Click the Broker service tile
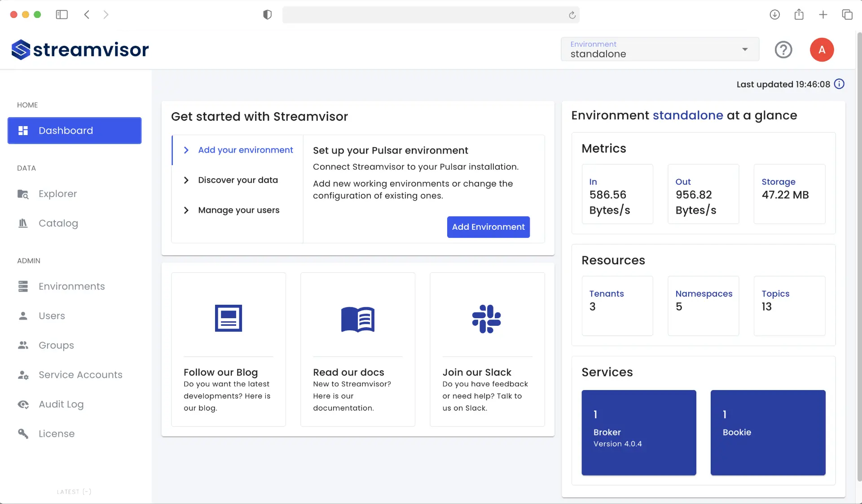Image resolution: width=862 pixels, height=504 pixels. (x=639, y=433)
